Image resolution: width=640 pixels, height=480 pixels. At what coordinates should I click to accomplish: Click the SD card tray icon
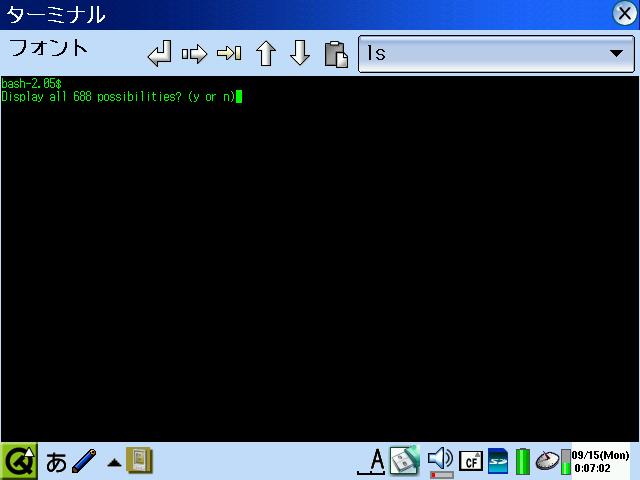[498, 461]
